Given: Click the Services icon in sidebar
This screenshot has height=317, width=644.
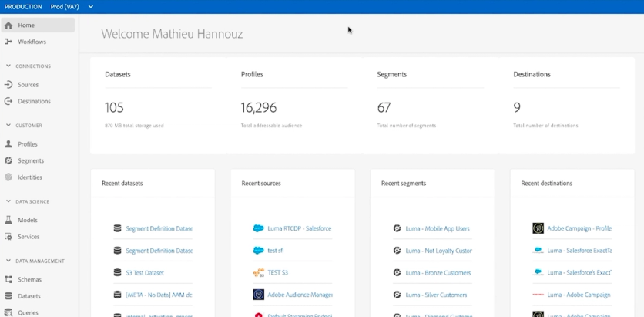Looking at the screenshot, I should click(8, 237).
